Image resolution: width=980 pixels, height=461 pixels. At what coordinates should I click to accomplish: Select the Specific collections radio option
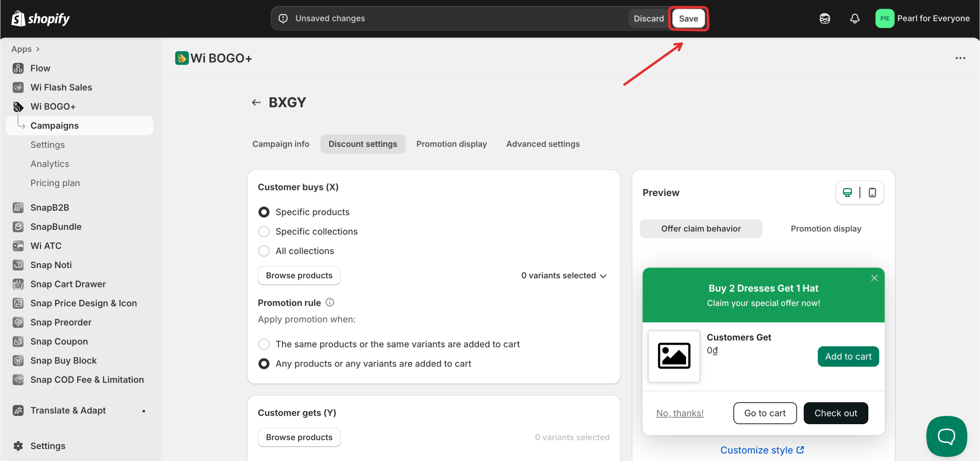264,231
